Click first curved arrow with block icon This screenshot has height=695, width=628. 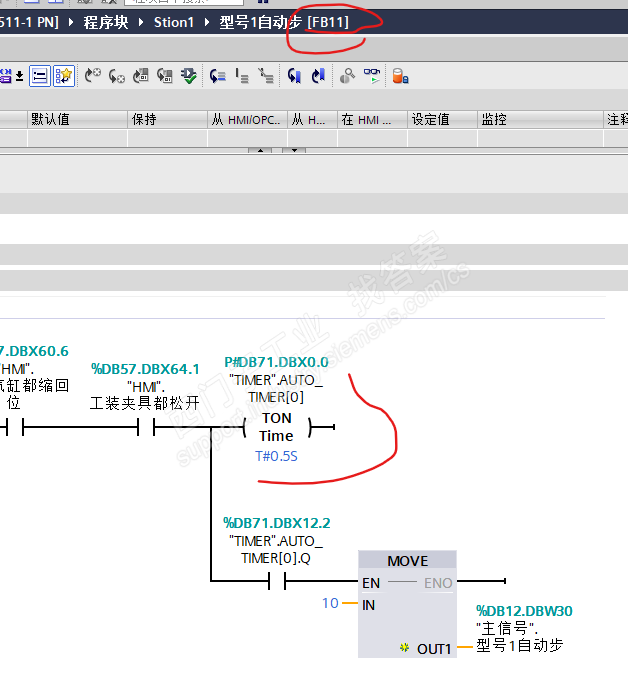pos(141,76)
